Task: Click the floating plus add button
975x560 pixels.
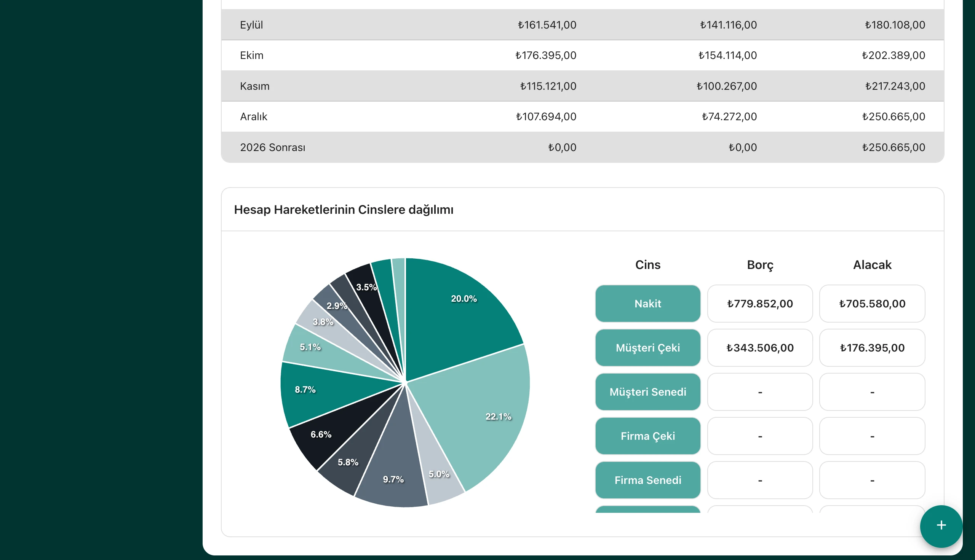Action: [941, 526]
